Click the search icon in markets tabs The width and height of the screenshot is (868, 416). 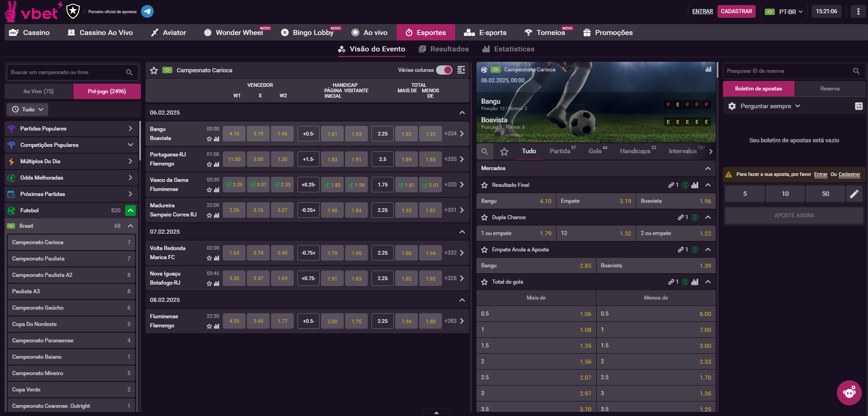[x=485, y=151]
